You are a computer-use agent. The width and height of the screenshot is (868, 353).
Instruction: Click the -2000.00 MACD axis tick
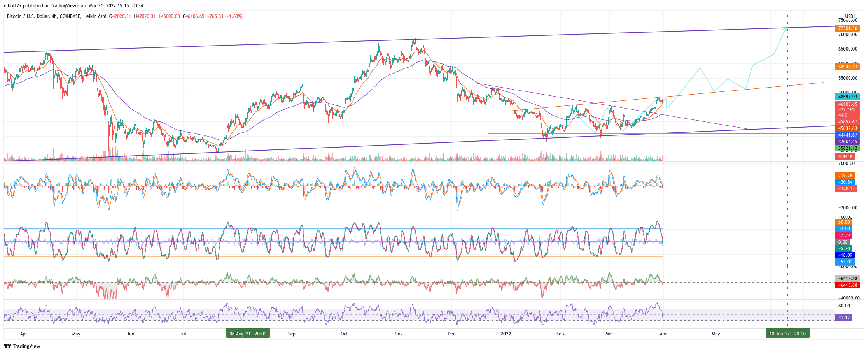(848, 208)
